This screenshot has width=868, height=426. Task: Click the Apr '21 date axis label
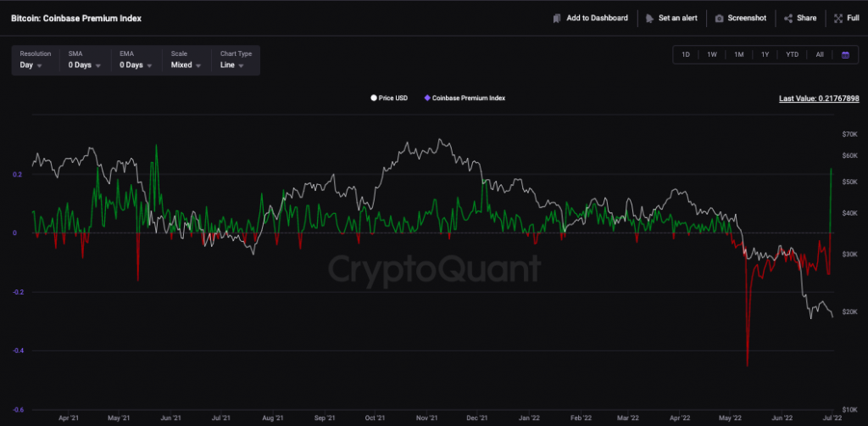click(x=68, y=419)
